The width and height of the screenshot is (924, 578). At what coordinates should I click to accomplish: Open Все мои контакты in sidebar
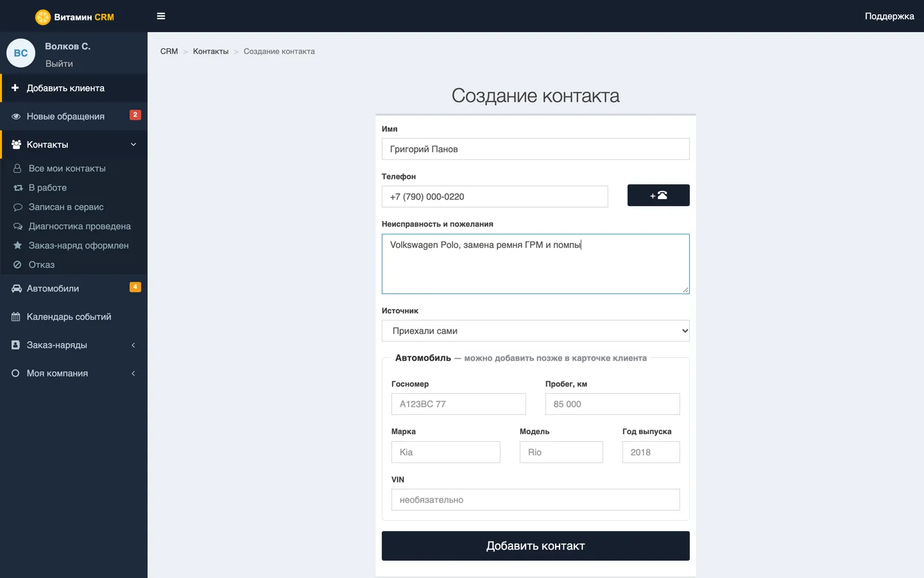tap(74, 168)
